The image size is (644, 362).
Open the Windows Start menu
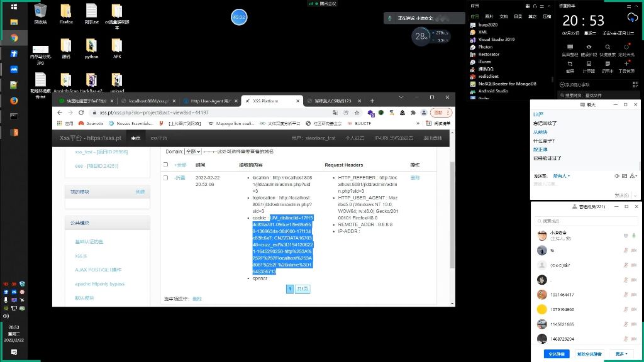coord(14,6)
